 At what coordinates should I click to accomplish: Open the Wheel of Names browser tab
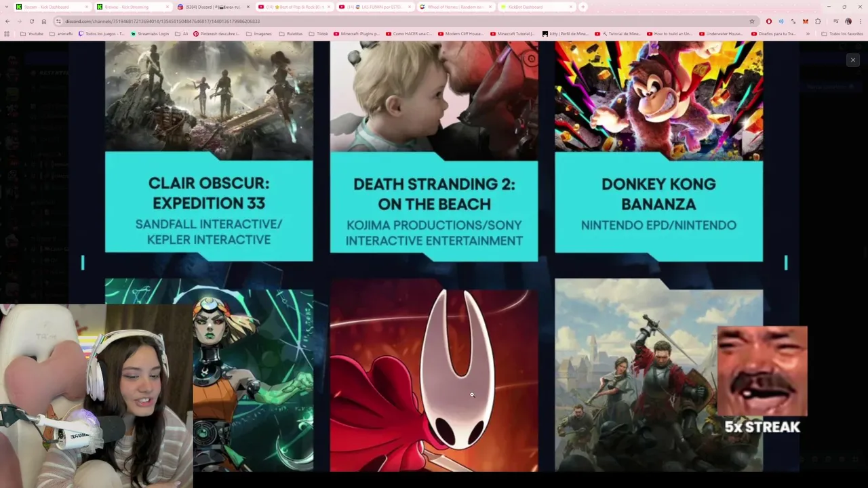click(x=455, y=7)
